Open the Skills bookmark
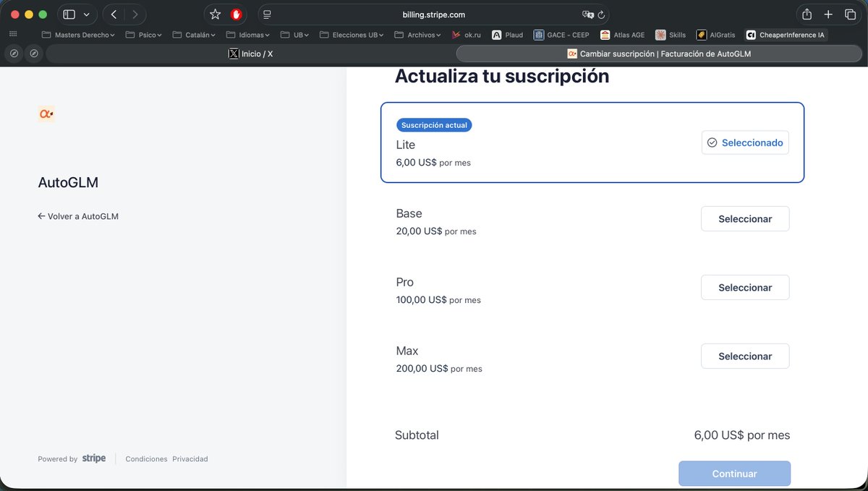 tap(671, 35)
